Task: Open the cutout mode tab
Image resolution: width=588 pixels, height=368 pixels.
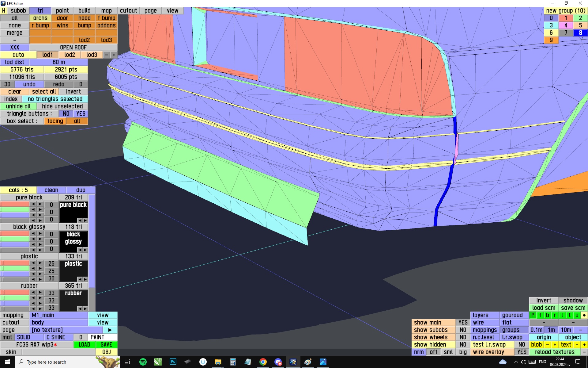Action: pyautogui.click(x=128, y=11)
